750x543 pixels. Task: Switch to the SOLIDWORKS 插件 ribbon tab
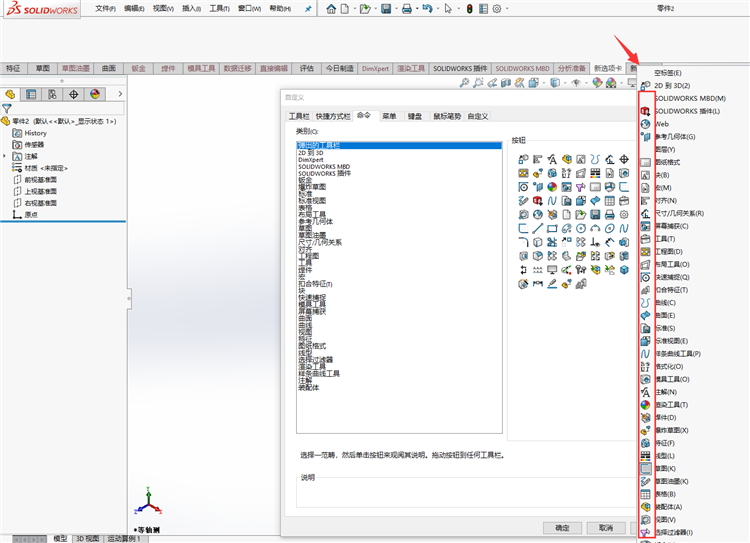coord(460,68)
